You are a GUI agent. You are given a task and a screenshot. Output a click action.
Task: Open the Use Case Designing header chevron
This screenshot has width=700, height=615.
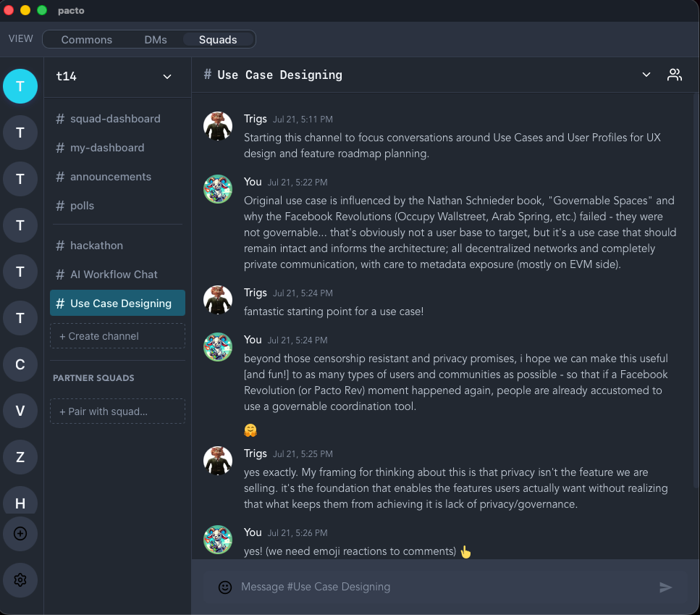coord(646,75)
